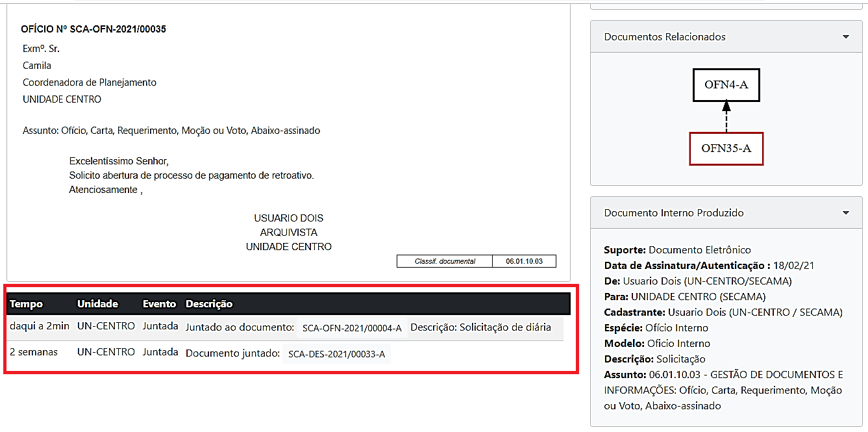The height and width of the screenshot is (432, 868).
Task: Click the Documento Interno Produzido panel title
Action: tap(674, 213)
